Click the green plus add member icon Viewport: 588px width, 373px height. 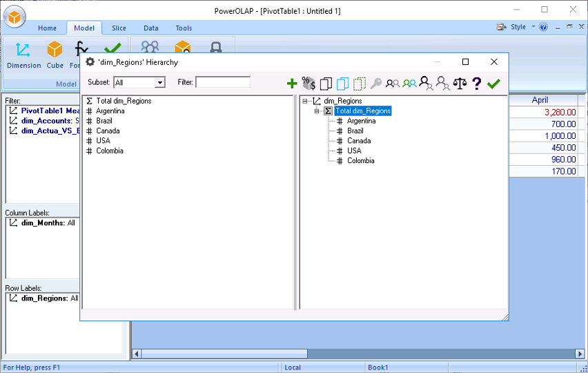tap(292, 84)
